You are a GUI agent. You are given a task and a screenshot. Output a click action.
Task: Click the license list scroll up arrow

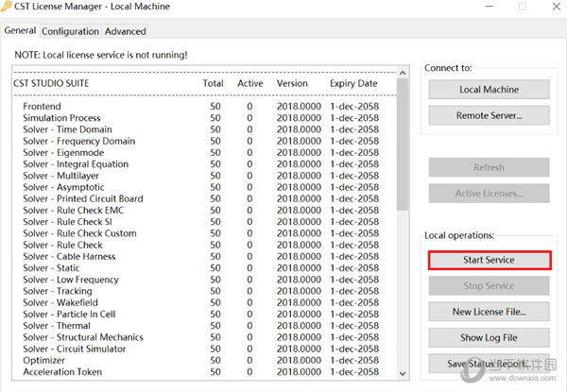403,73
